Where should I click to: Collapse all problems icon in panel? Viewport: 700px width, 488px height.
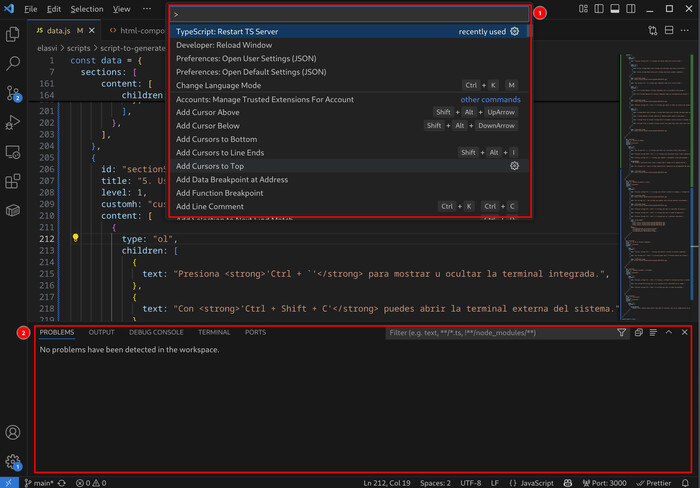point(639,332)
